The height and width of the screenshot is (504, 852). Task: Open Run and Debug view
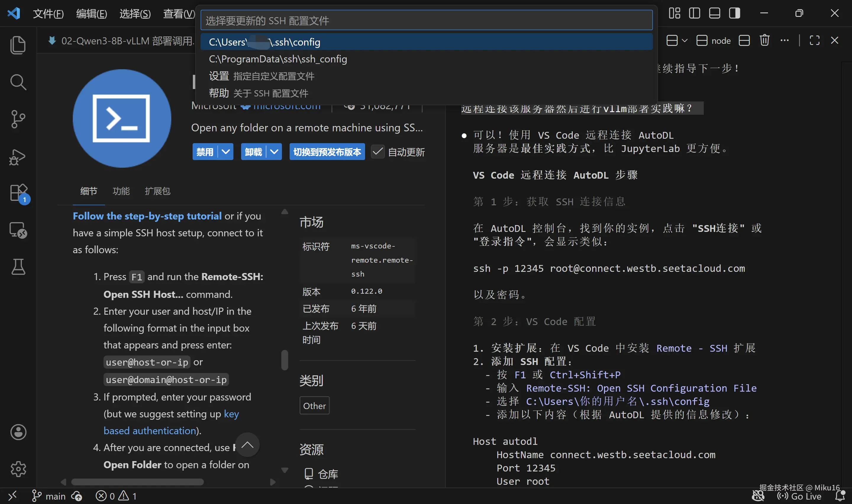coord(18,157)
